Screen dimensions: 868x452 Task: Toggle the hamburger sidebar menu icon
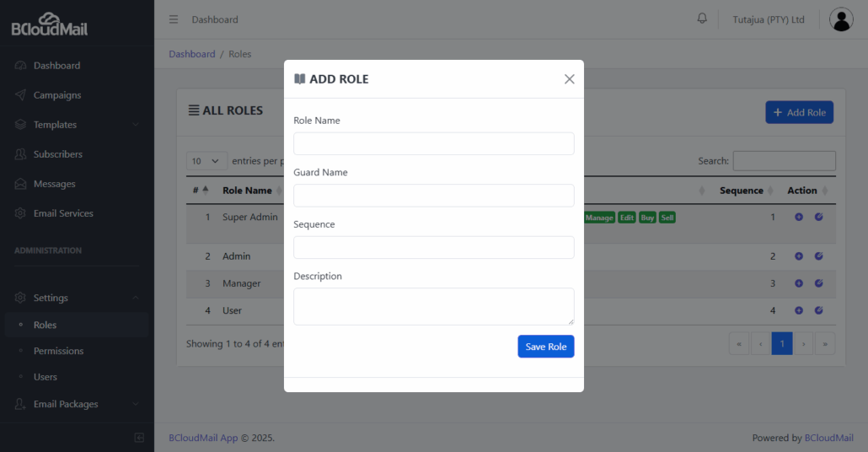point(174,19)
